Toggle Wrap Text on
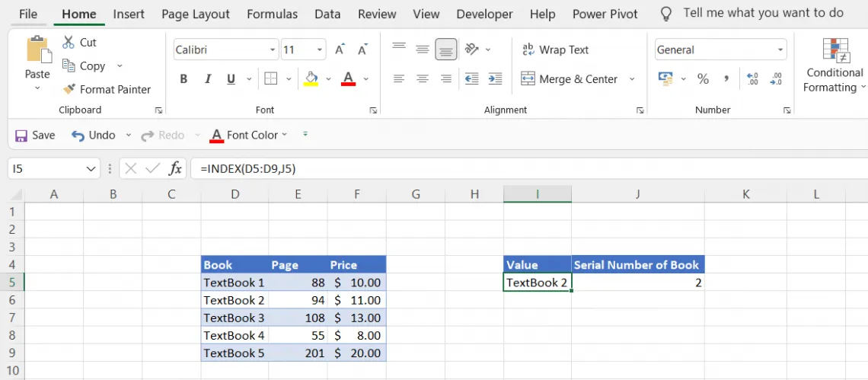Image resolution: width=868 pixels, height=380 pixels. [556, 49]
